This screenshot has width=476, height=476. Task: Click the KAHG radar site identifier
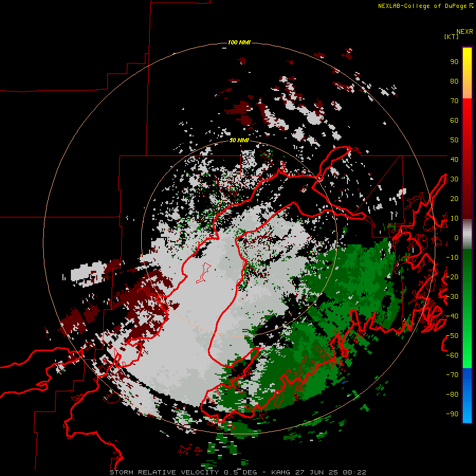point(280,472)
